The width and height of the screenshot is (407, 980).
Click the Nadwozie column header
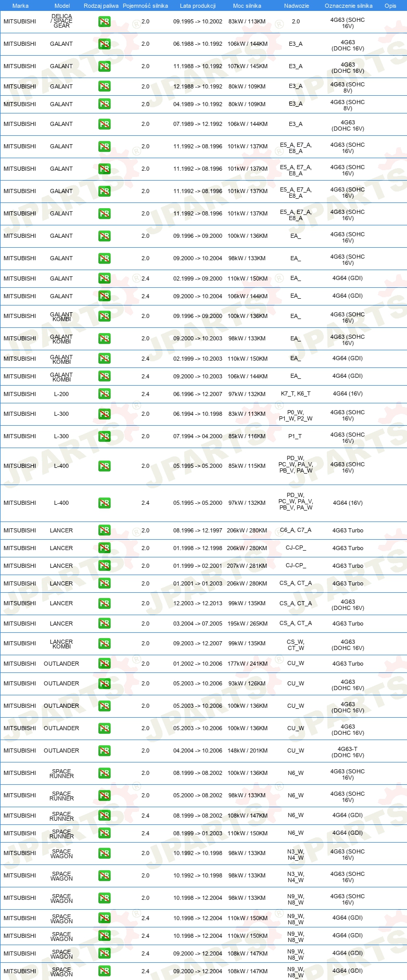tap(297, 6)
